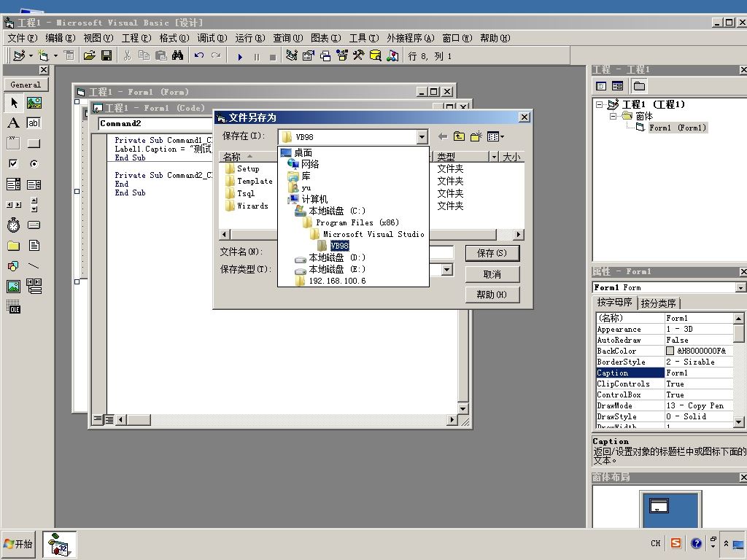Open dropdown arrow next to 类型 column
This screenshot has width=747, height=560.
tap(494, 157)
